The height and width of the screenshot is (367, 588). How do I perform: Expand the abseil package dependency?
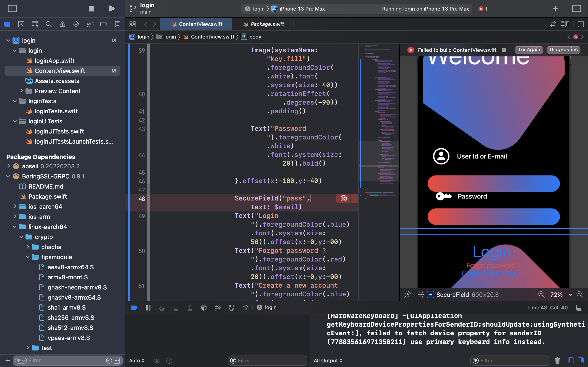[8, 166]
